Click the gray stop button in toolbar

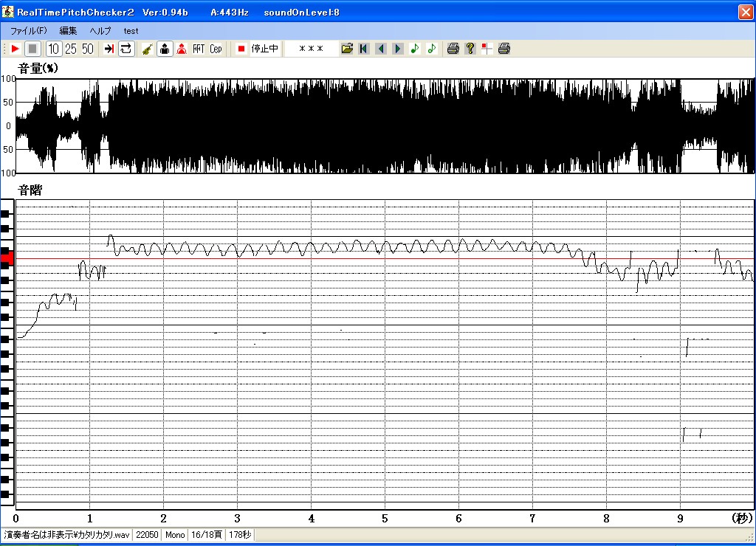click(32, 49)
